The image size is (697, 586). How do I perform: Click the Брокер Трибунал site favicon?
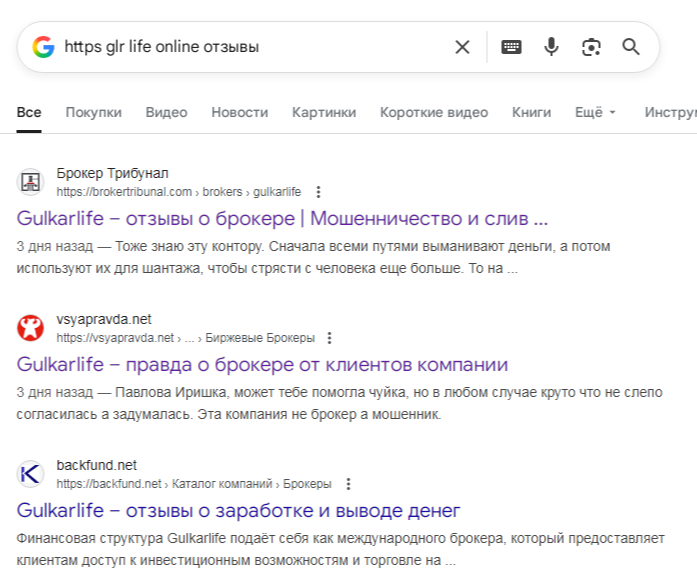[x=31, y=182]
